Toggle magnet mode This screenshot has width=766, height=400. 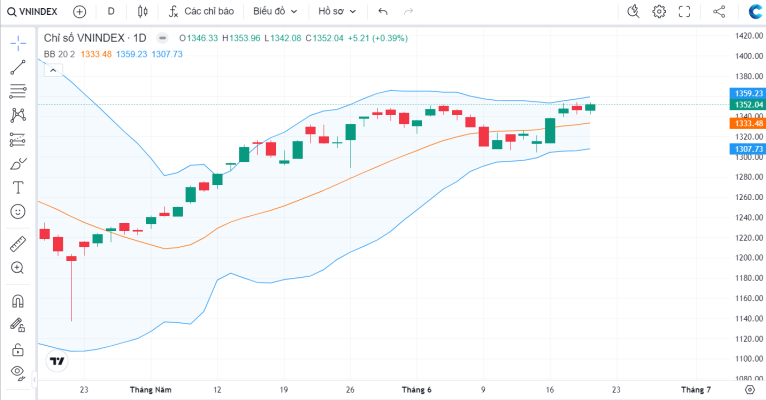pyautogui.click(x=18, y=301)
